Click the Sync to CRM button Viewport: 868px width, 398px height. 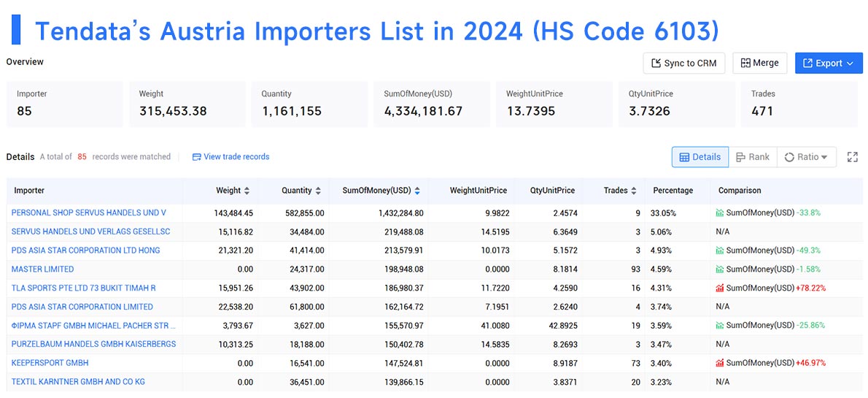click(684, 64)
